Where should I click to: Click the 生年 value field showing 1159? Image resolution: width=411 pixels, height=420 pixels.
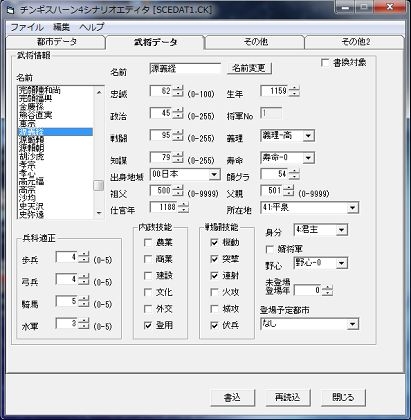[275, 91]
